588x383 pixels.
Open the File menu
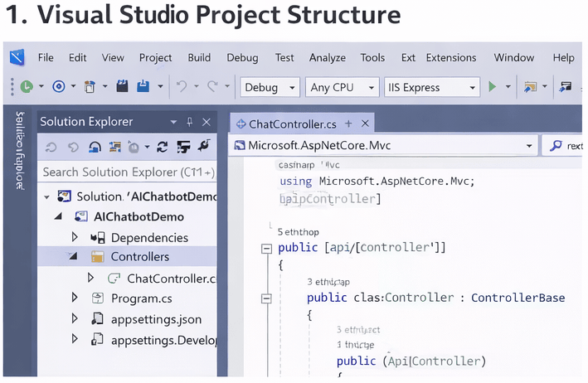tap(46, 58)
